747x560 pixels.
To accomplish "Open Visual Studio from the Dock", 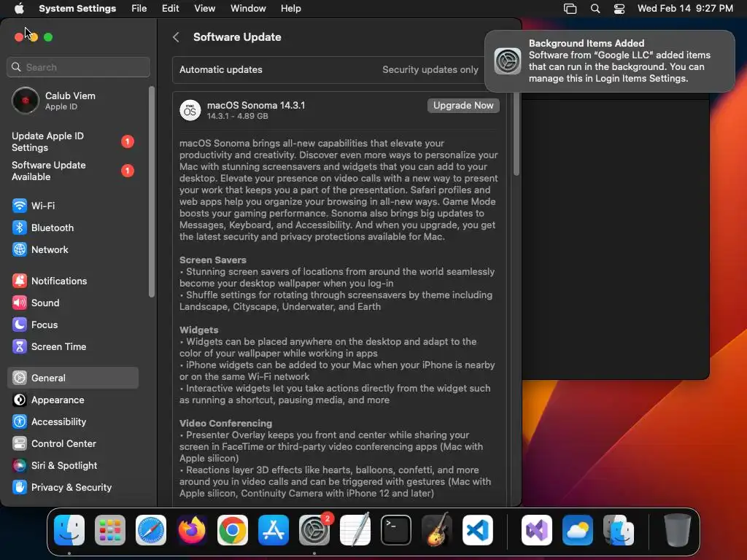I will point(537,530).
